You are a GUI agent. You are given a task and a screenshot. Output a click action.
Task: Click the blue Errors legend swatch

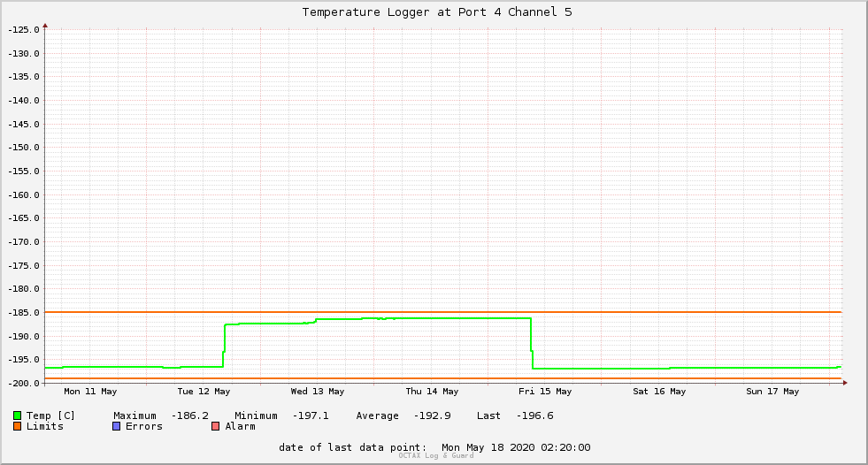116,426
